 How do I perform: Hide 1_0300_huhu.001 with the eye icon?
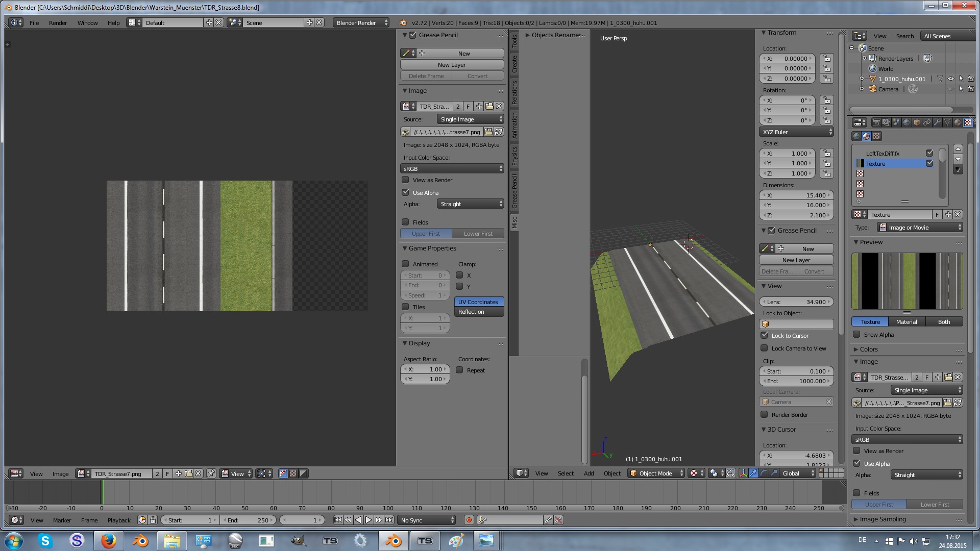(950, 79)
